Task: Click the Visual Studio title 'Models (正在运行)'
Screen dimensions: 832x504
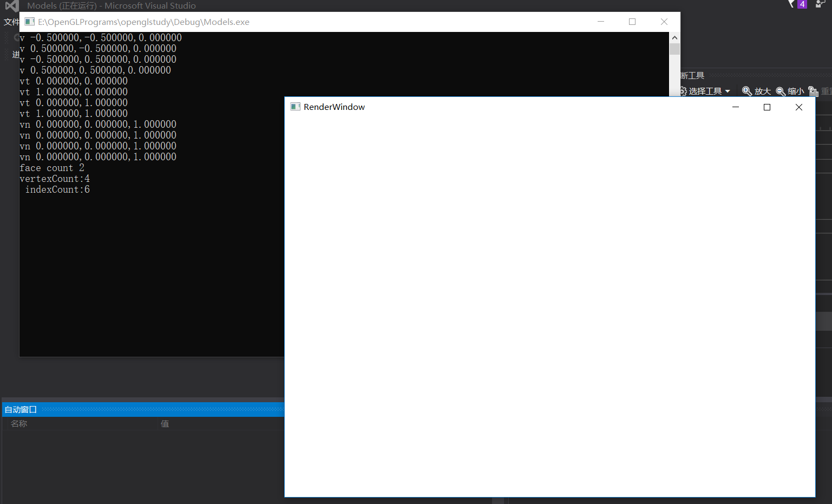Action: (62, 6)
